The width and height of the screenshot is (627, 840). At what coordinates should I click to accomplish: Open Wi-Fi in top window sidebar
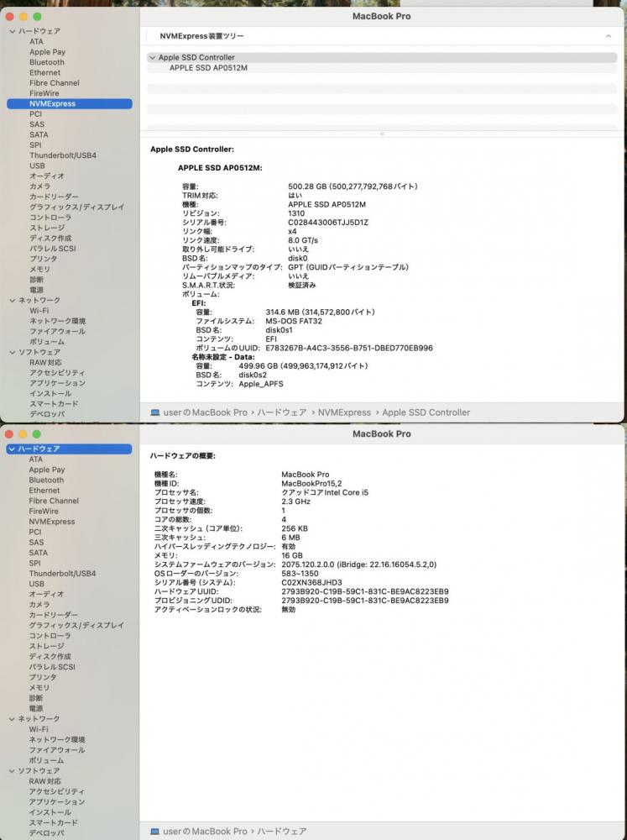pos(39,311)
